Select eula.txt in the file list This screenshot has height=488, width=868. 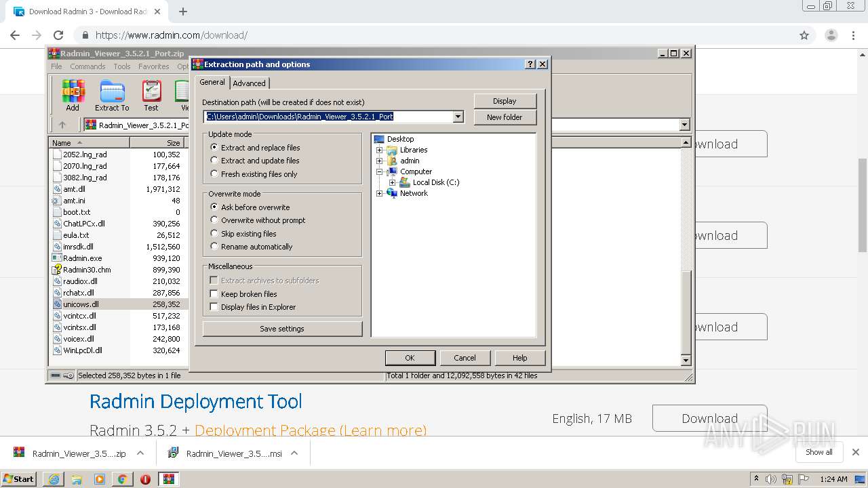point(76,235)
